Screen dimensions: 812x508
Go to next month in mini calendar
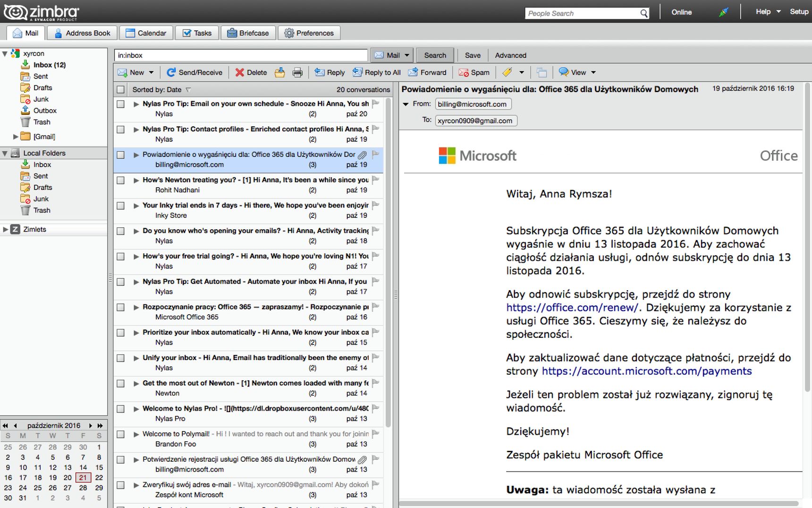[90, 425]
